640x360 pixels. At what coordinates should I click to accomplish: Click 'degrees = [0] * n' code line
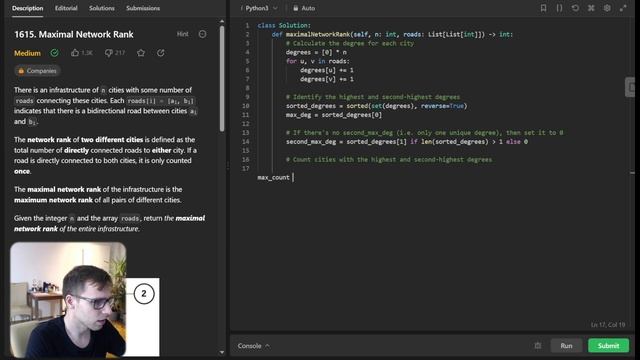click(x=316, y=52)
